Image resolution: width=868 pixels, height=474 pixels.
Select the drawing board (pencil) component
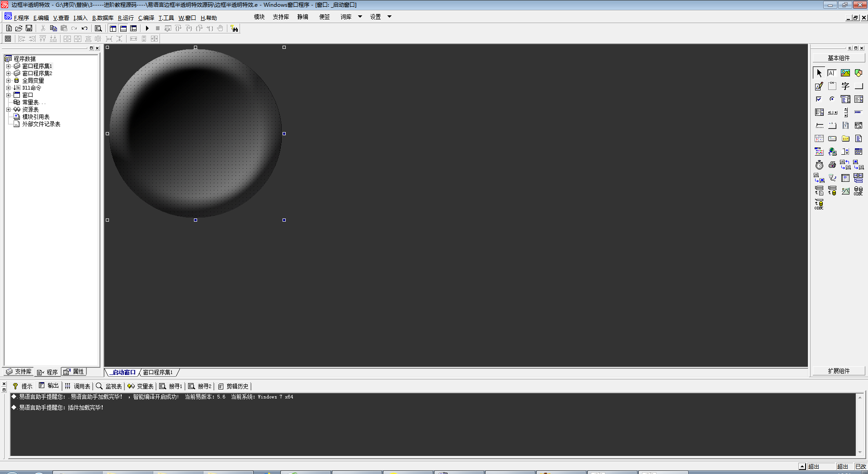click(819, 86)
